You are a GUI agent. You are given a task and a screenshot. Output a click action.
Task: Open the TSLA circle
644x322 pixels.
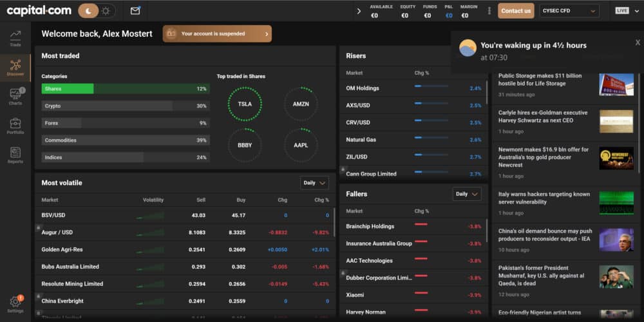tap(245, 104)
